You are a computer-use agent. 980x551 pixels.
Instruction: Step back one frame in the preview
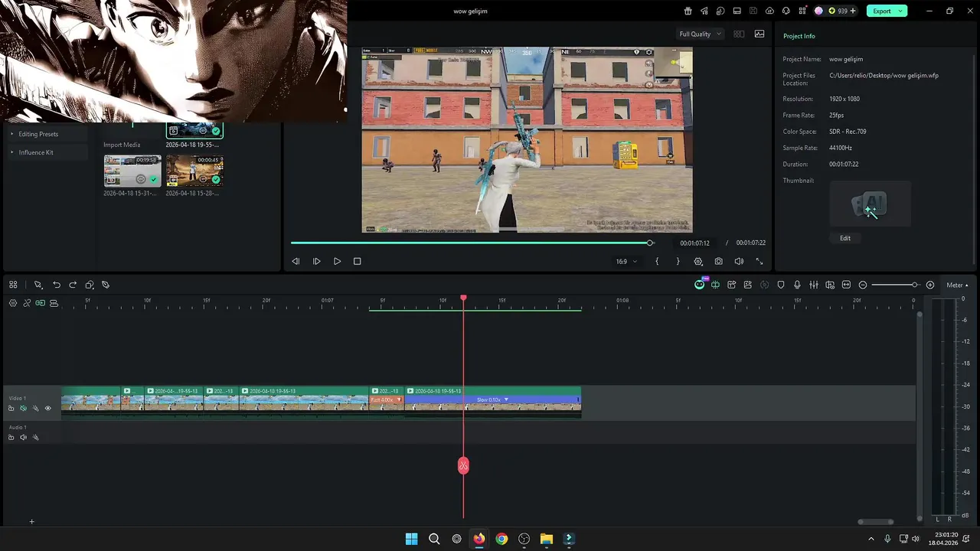[x=296, y=261]
